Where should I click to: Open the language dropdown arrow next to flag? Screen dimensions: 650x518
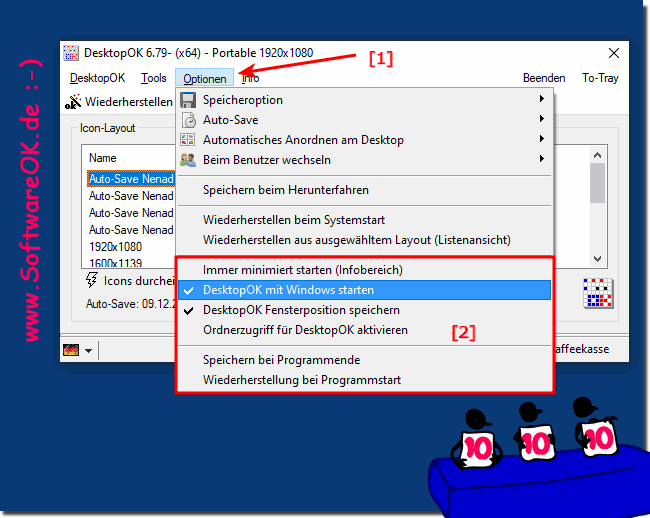[88, 351]
